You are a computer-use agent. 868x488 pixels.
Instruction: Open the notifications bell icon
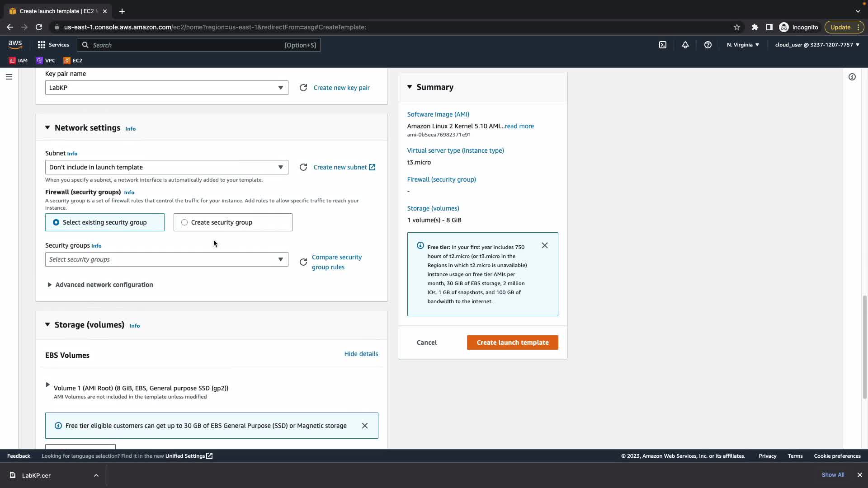(685, 45)
